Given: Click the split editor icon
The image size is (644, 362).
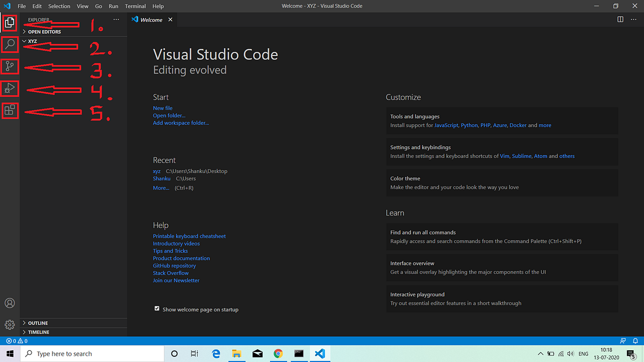Looking at the screenshot, I should pos(620,19).
